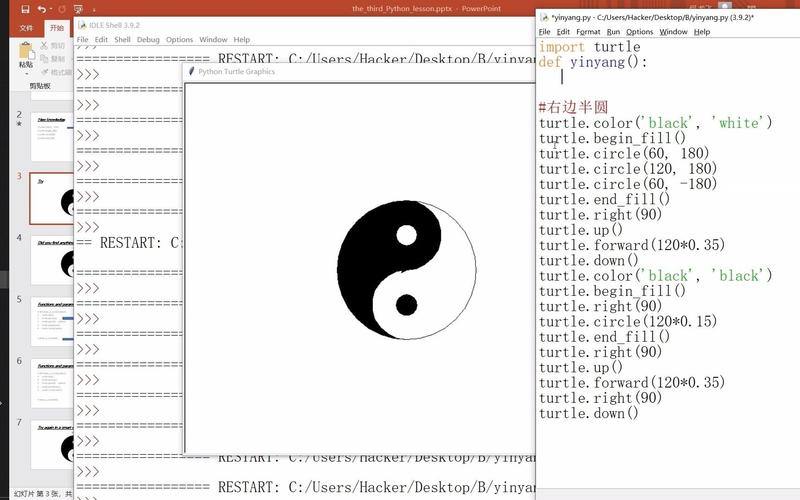This screenshot has height=500, width=800.
Task: Open the PowerPoint 文件 tab
Action: 26,28
